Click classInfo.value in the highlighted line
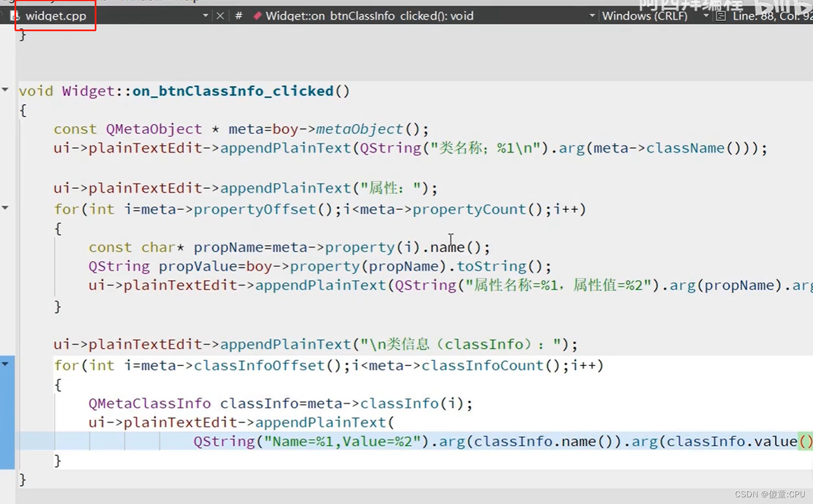 tap(732, 442)
